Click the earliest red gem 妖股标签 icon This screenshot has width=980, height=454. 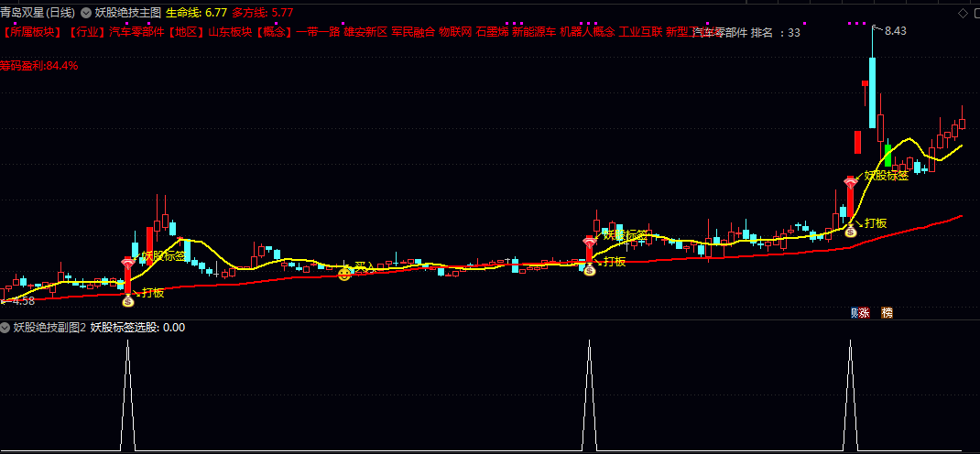tap(128, 263)
